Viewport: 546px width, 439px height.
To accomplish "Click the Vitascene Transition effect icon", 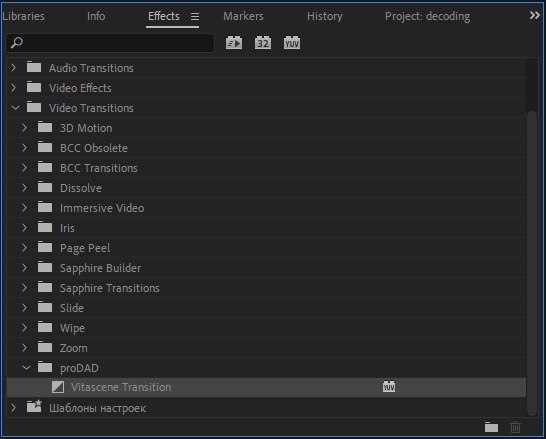I will [x=58, y=387].
